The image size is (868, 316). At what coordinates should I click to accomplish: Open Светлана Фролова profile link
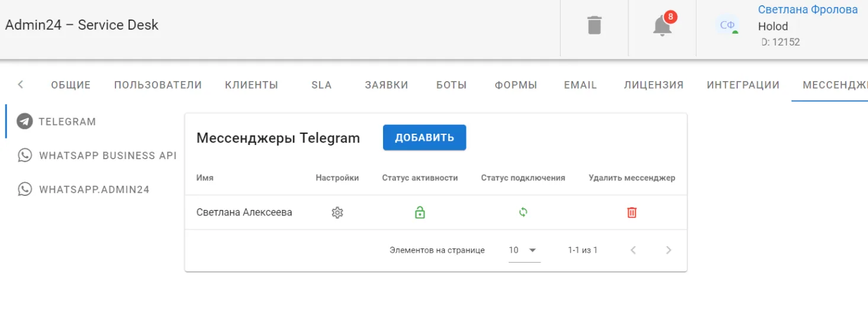(x=808, y=9)
